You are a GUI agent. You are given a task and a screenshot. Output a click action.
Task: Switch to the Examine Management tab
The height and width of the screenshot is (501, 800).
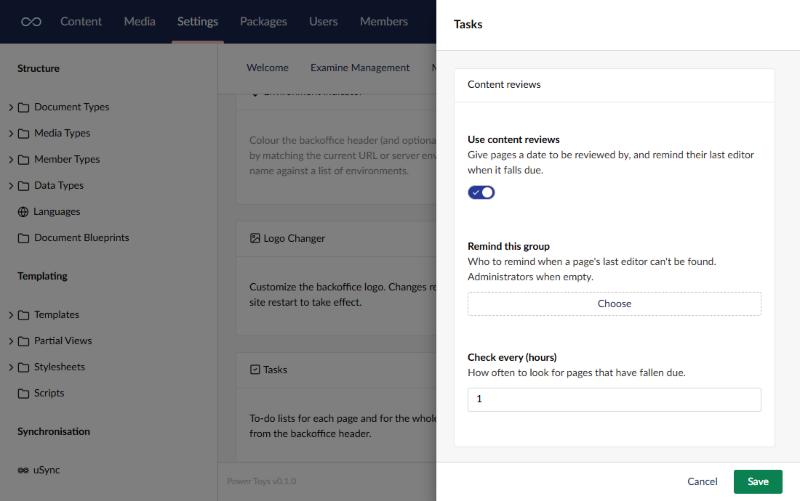(x=360, y=68)
